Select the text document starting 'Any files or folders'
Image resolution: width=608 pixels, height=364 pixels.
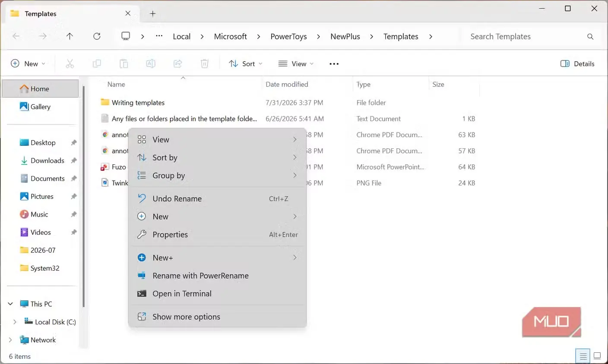[x=184, y=119]
